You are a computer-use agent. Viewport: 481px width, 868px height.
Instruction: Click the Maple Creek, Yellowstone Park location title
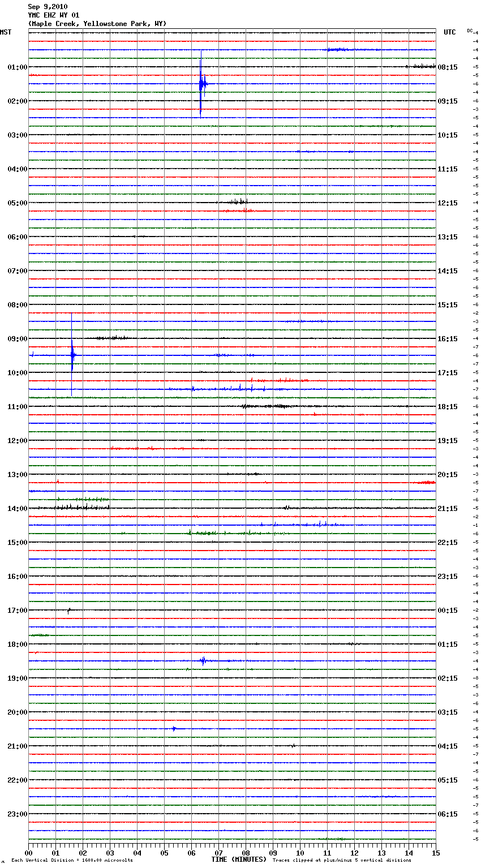coord(97,24)
